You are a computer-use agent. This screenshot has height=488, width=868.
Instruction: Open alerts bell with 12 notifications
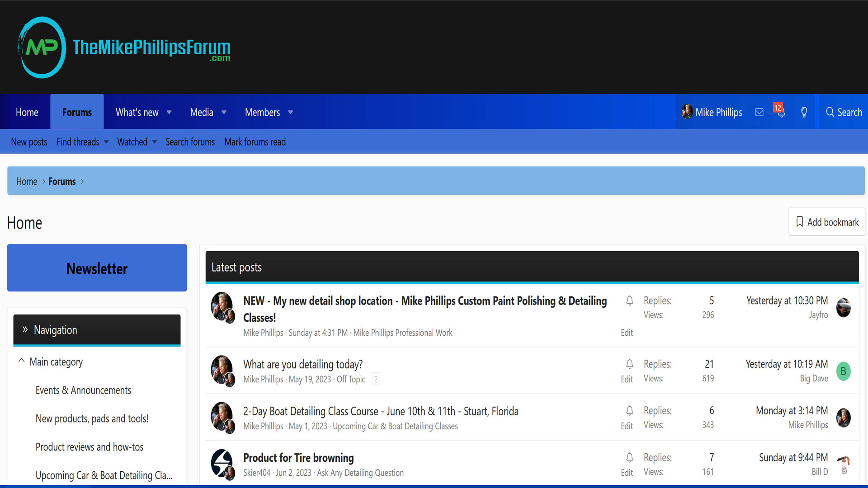(x=781, y=111)
